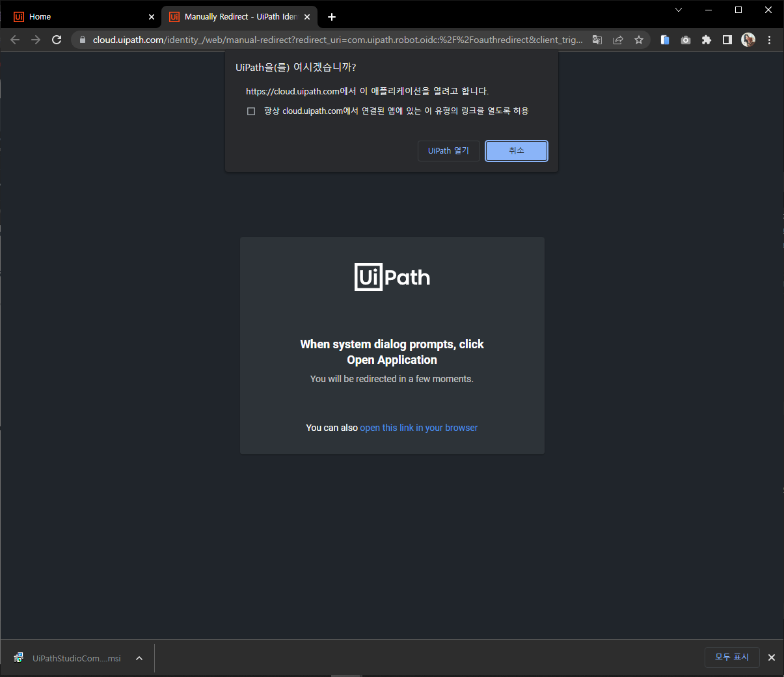Viewport: 784px width, 677px height.
Task: Switch to the Home tab
Action: (x=81, y=17)
